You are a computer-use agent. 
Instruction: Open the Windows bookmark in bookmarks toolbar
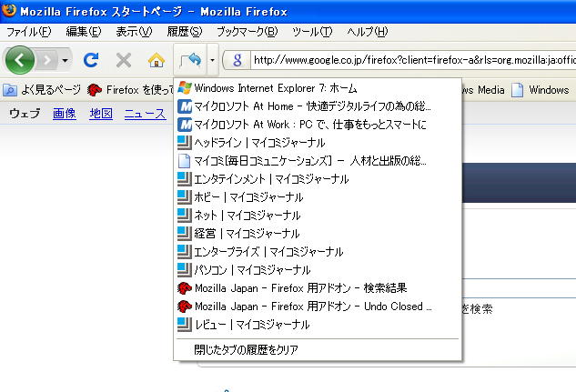[x=540, y=90]
